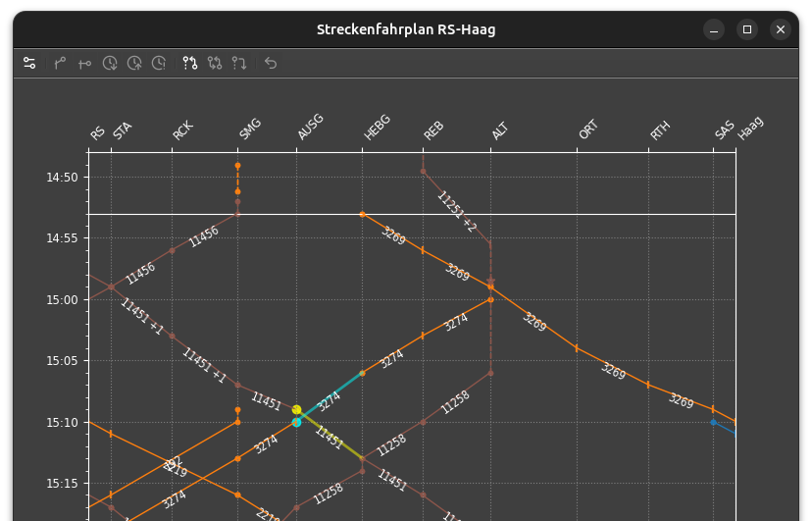This screenshot has width=812, height=521.
Task: Select the 11451 +1 label between RCK and SMG
Action: point(205,366)
